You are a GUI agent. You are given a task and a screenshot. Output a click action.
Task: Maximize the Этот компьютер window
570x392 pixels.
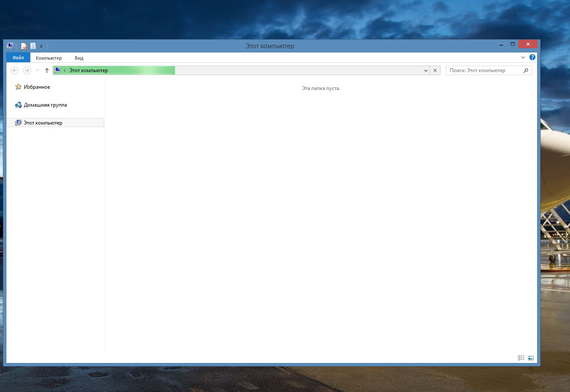513,44
